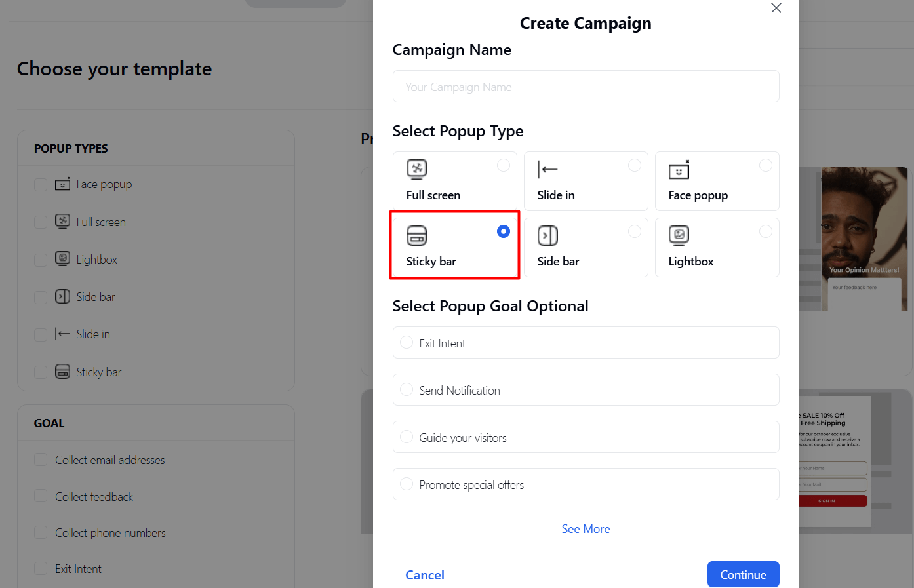The width and height of the screenshot is (914, 588).
Task: Click the Full screen icon in the modal
Action: pyautogui.click(x=416, y=169)
